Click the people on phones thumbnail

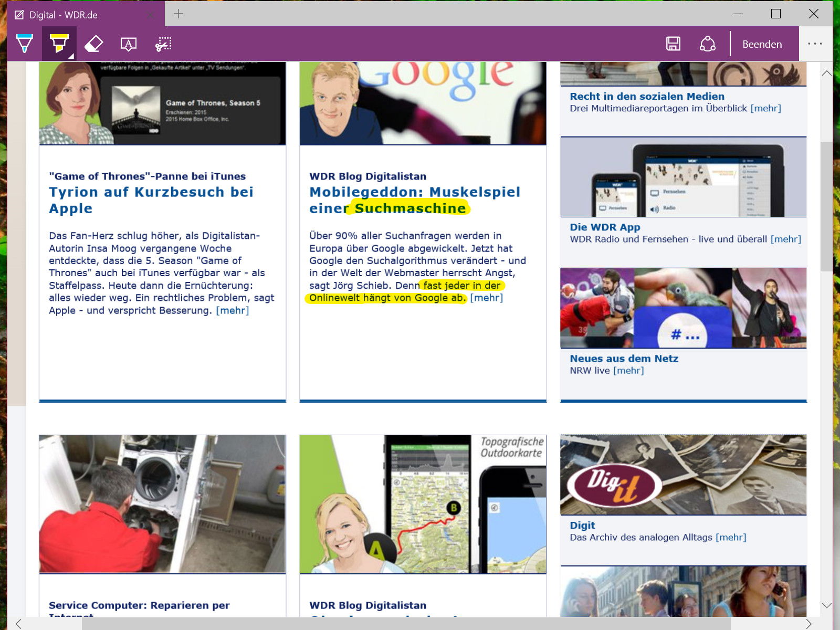point(684,591)
